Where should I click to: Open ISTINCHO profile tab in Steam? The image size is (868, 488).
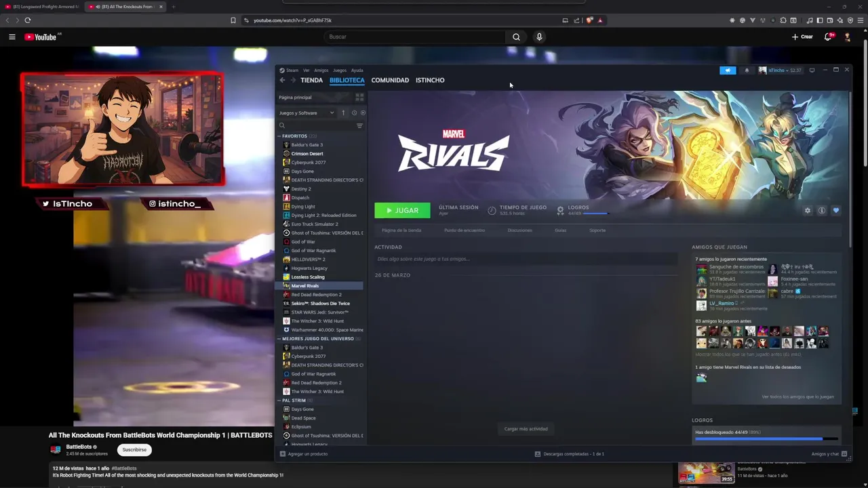tap(430, 80)
